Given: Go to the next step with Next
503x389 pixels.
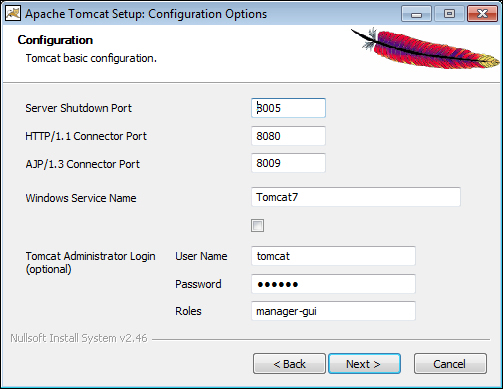Looking at the screenshot, I should [x=364, y=364].
